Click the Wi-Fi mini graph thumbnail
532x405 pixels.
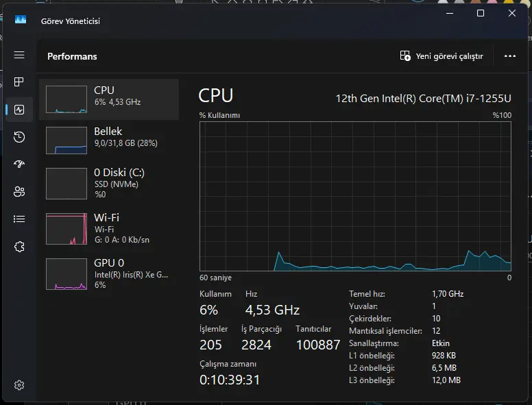(66, 229)
